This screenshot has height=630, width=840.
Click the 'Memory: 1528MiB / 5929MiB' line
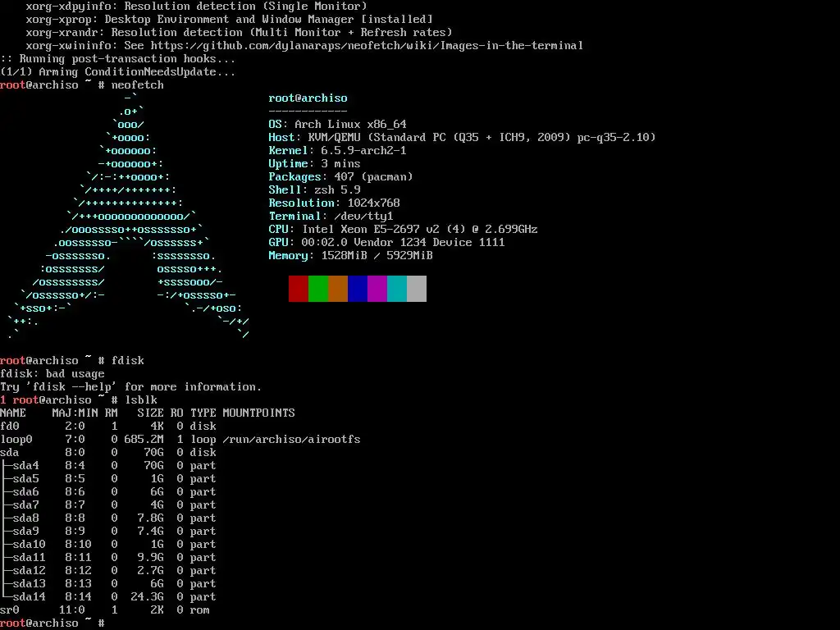click(350, 256)
